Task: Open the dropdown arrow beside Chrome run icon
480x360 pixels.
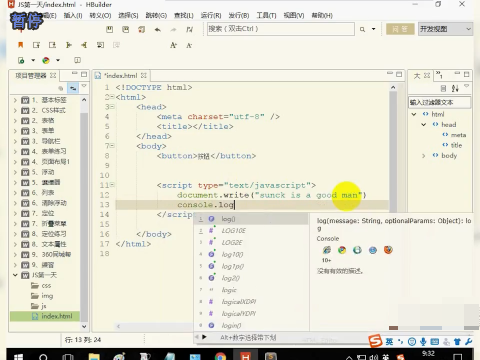Action: 58,60
